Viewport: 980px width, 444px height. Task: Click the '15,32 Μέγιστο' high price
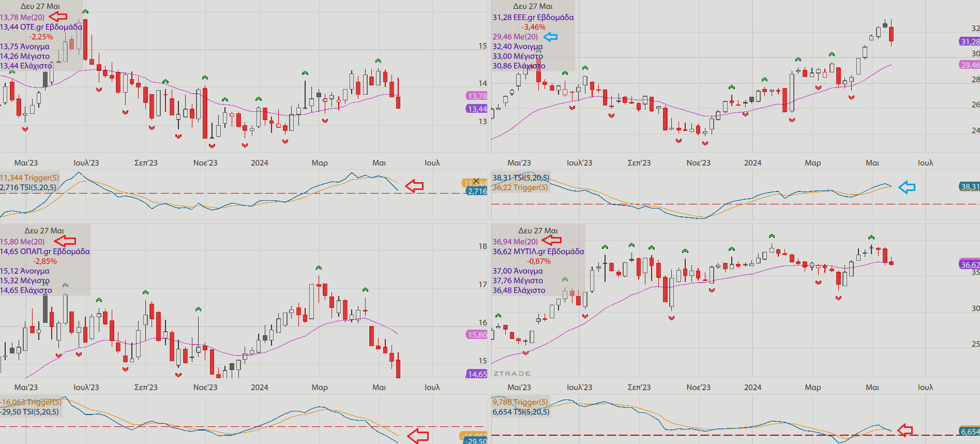point(25,281)
